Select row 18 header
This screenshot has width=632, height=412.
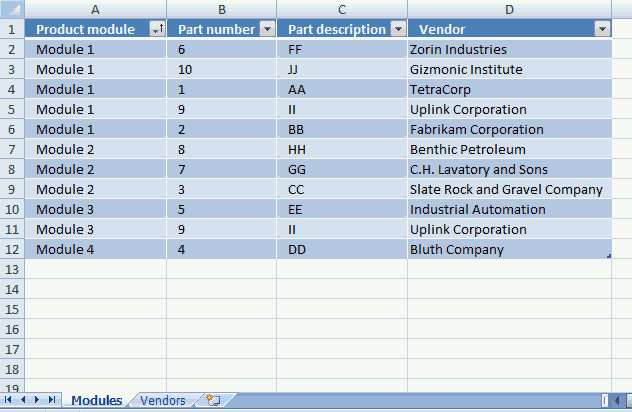[x=12, y=369]
